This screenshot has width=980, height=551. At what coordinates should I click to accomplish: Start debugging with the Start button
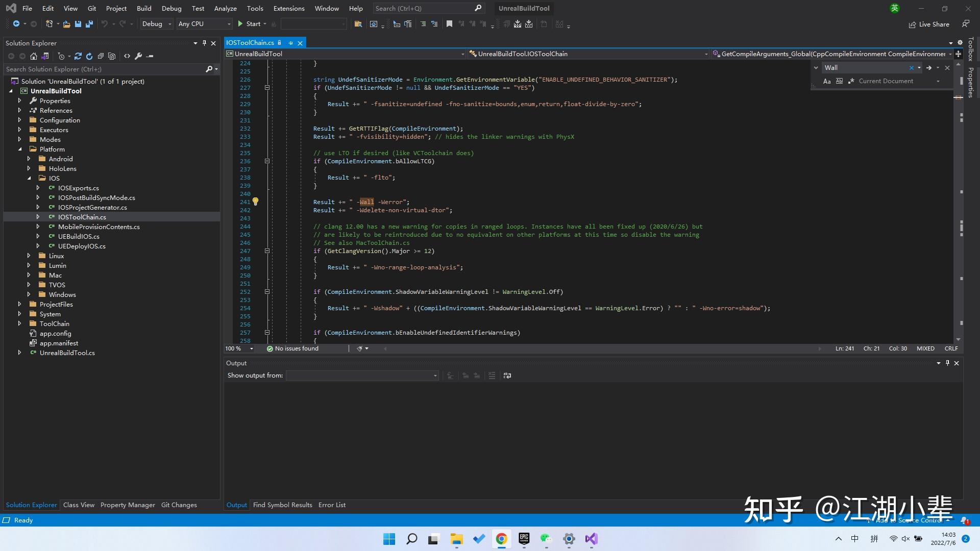(x=252, y=24)
